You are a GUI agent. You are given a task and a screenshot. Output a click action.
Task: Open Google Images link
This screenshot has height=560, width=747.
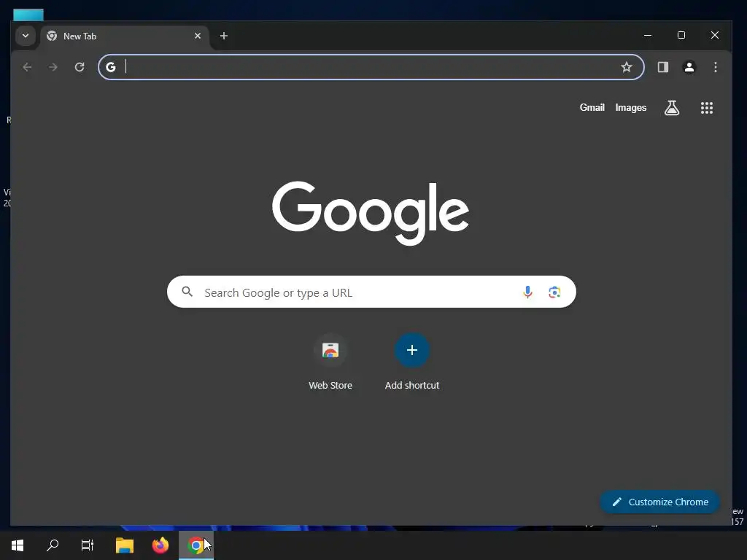click(631, 108)
